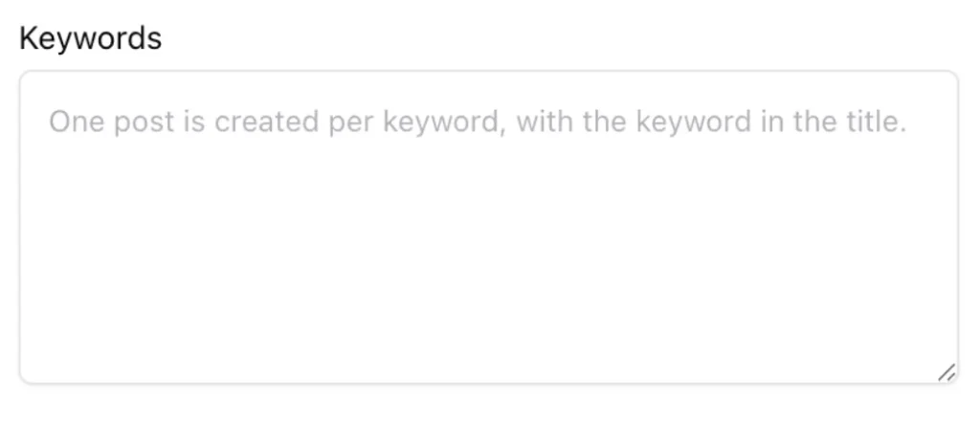Focus the textarea under Keywords label
The image size is (980, 424).
[x=489, y=227]
